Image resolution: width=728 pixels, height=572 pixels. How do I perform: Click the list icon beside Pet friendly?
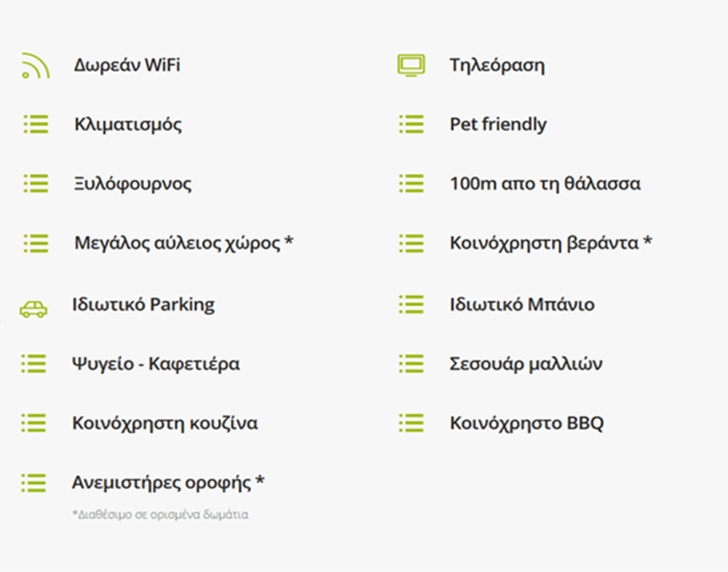point(411,124)
